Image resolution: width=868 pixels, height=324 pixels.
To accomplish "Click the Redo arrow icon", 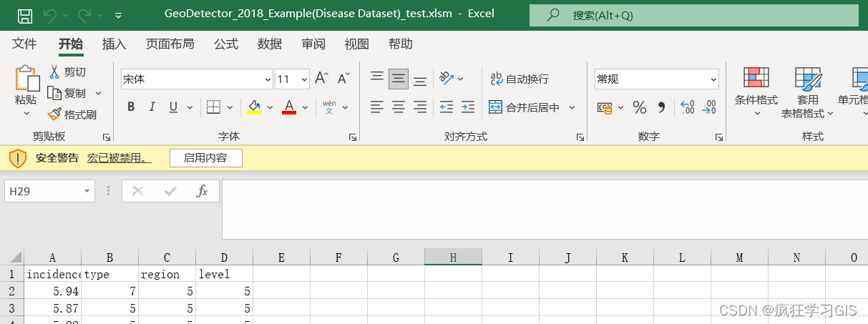I will point(84,14).
